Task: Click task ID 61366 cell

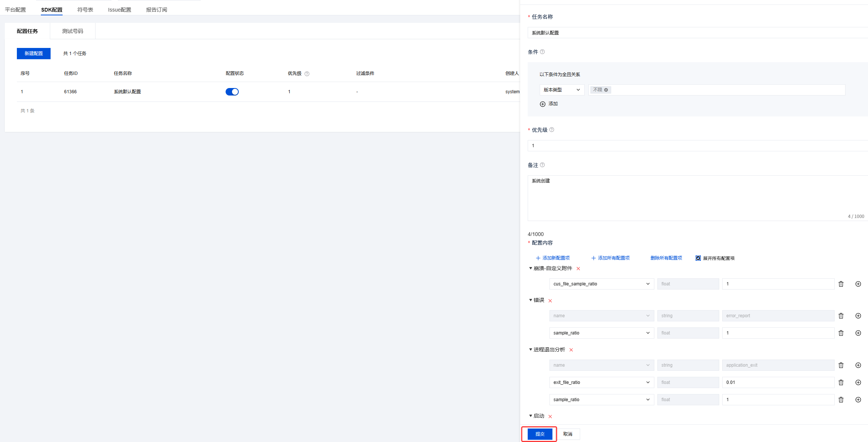Action: point(70,92)
